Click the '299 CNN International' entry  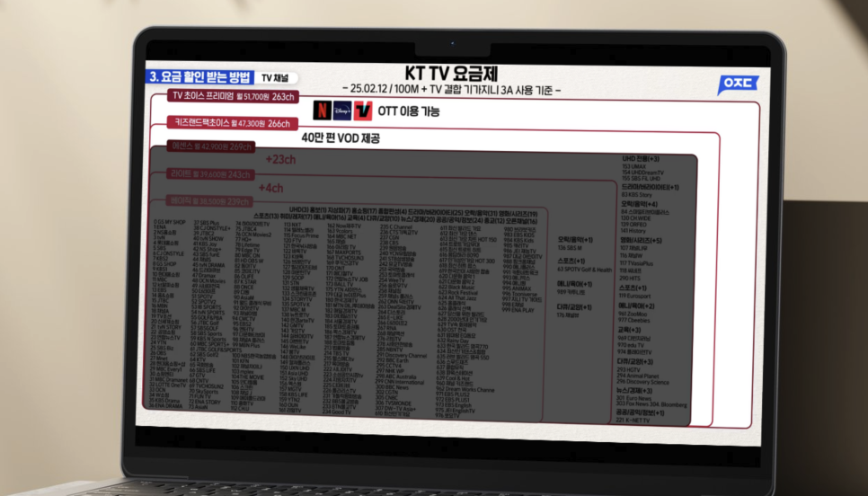[x=400, y=382]
